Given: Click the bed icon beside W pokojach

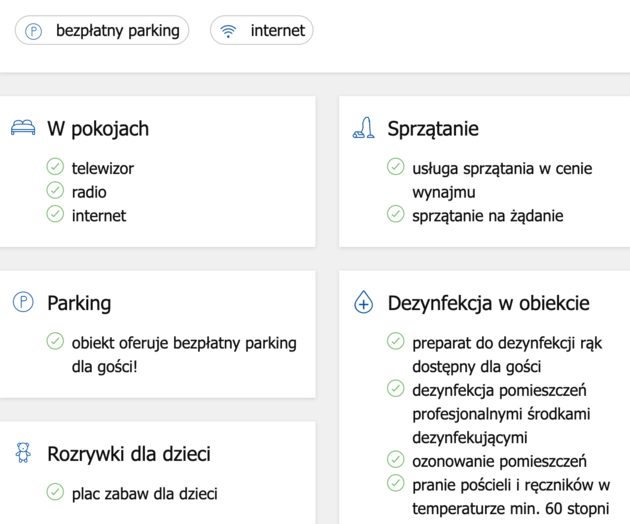Looking at the screenshot, I should click(23, 128).
